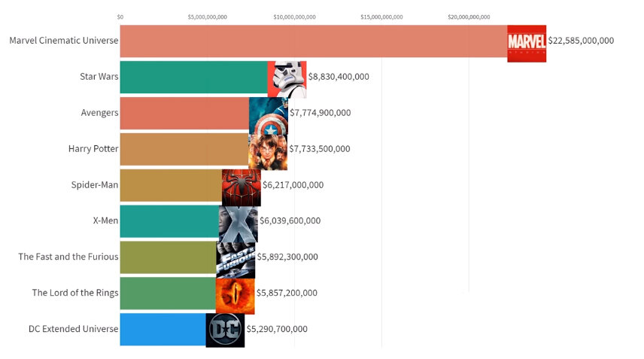The width and height of the screenshot is (644, 359).
Task: Click the teal X-Men bar
Action: [169, 221]
